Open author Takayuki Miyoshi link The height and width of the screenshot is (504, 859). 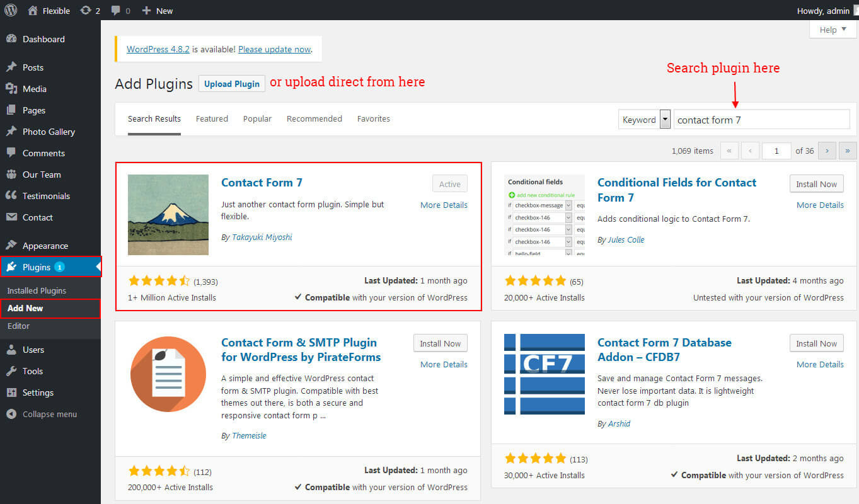click(x=262, y=238)
